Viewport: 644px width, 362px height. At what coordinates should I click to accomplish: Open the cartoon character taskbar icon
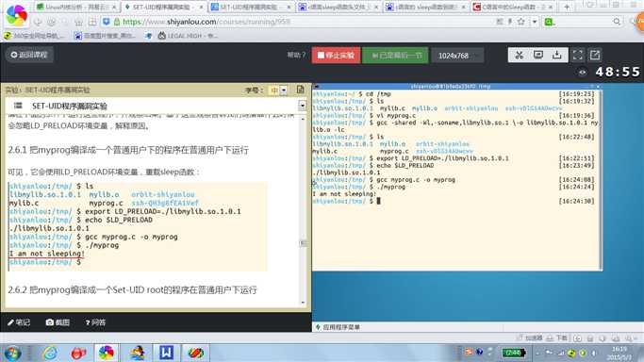[137, 353]
